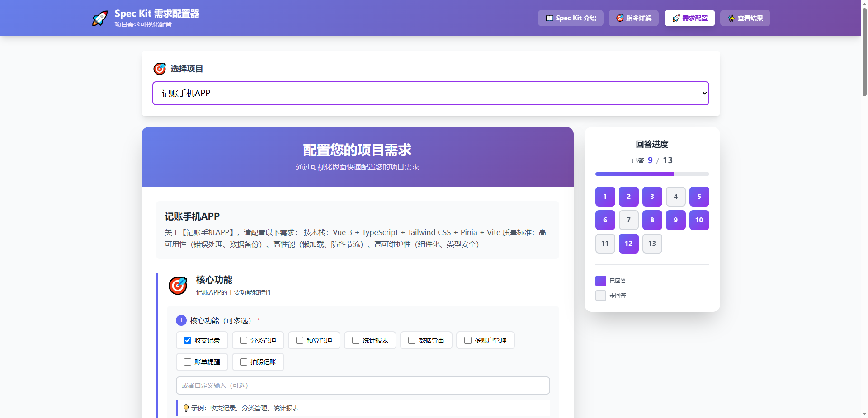Click the gray 未回答 legend swatch
Image resolution: width=868 pixels, height=418 pixels.
601,296
